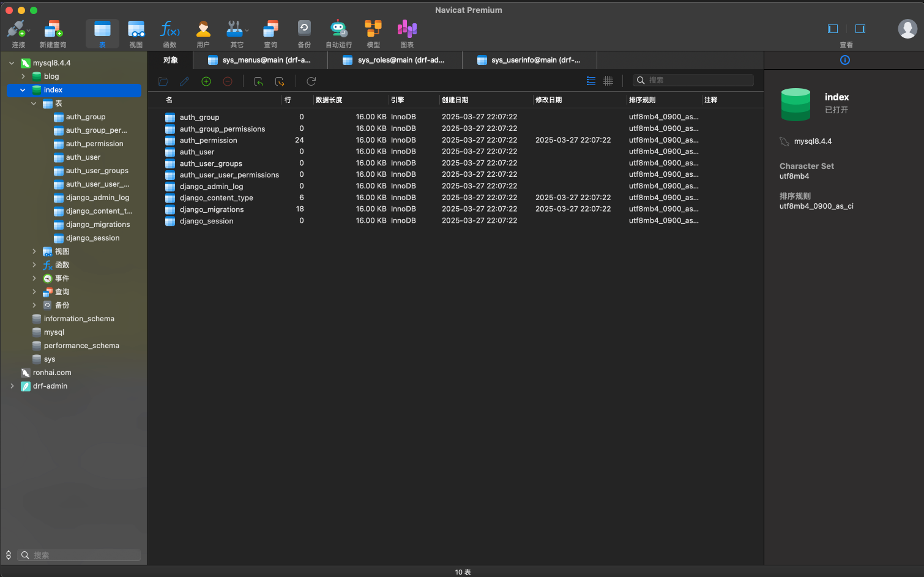Select the ronhai.com connection in sidebar
The image size is (924, 577).
point(52,373)
